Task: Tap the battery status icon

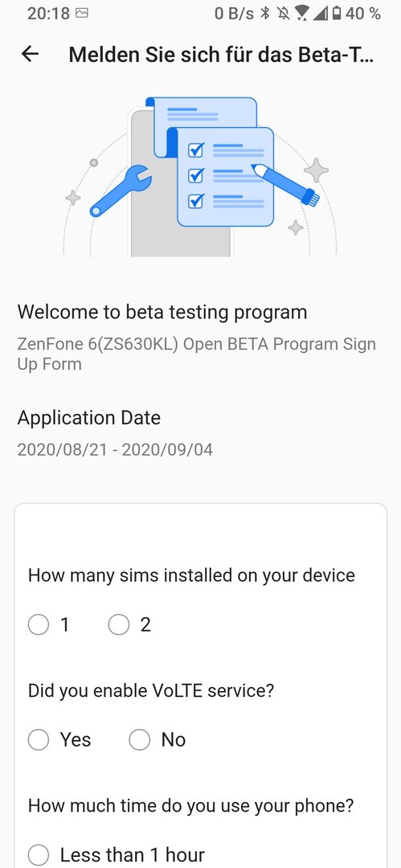Action: pyautogui.click(x=337, y=14)
